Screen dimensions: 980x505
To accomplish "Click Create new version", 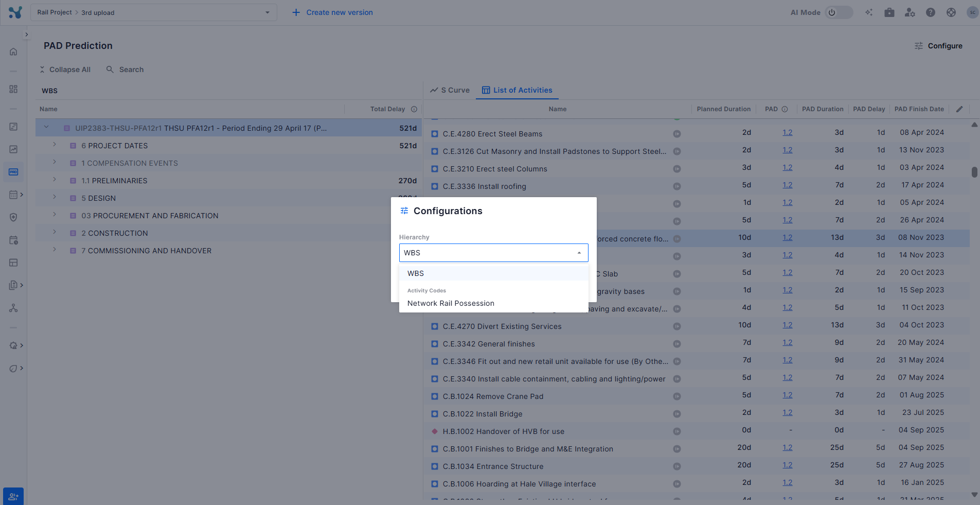I will [333, 12].
